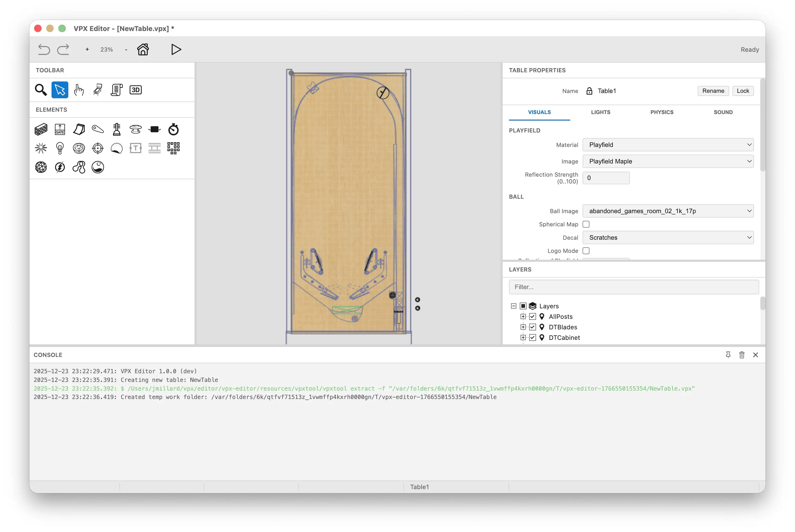Viewport: 795px width, 532px height.
Task: Select the Flipper element tool
Action: tap(97, 129)
